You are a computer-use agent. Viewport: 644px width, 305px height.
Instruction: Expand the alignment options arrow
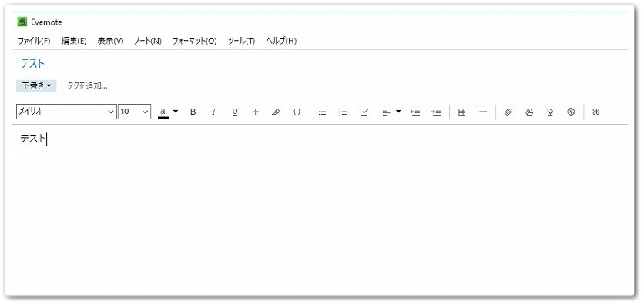[x=398, y=111]
